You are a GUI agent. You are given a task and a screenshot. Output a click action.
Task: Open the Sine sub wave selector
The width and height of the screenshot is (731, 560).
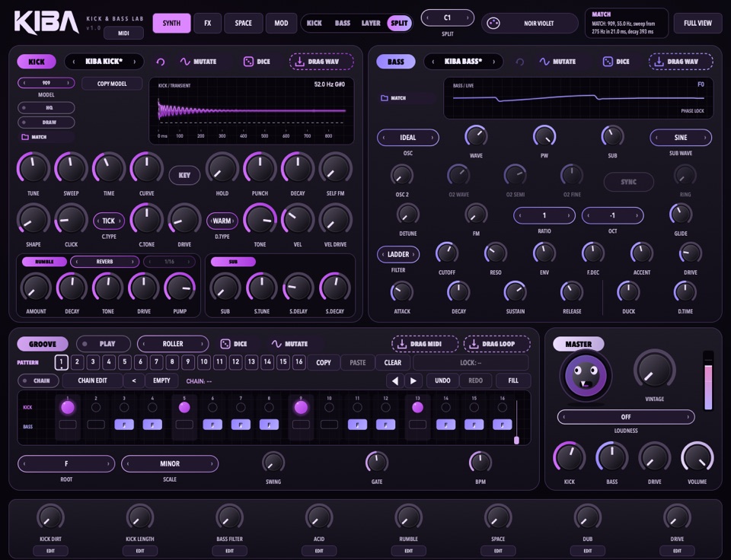click(681, 138)
